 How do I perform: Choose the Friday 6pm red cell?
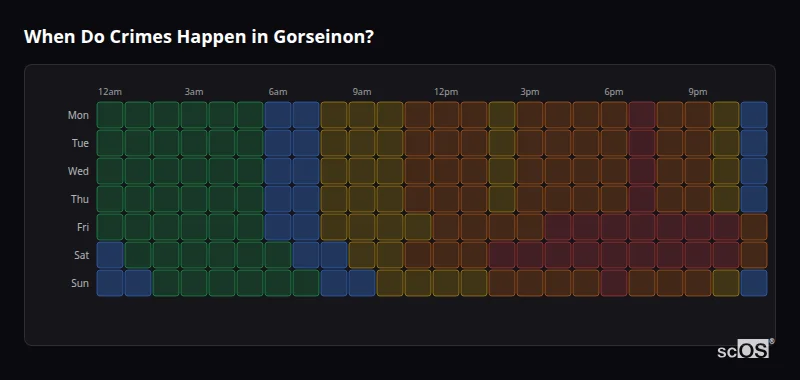(x=614, y=227)
